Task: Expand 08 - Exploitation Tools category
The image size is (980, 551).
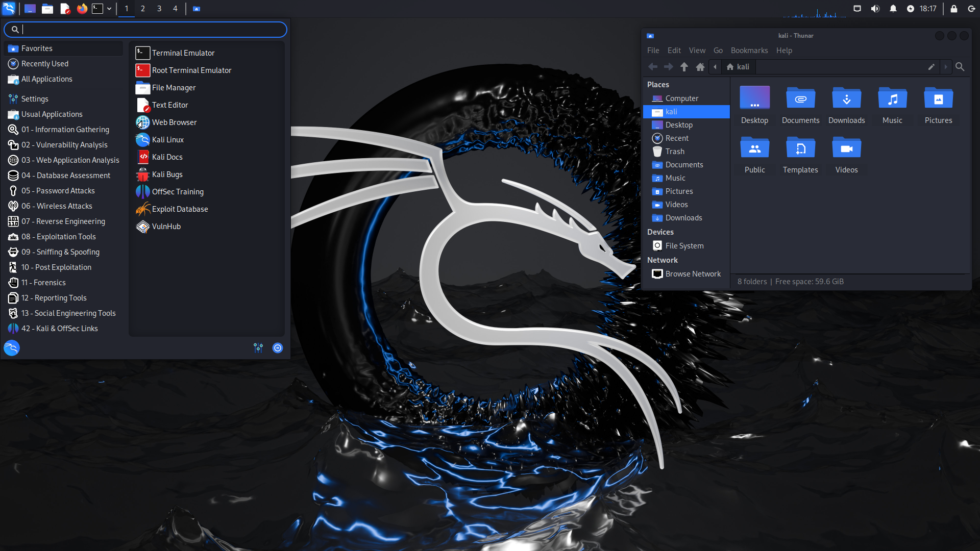Action: pos(59,237)
